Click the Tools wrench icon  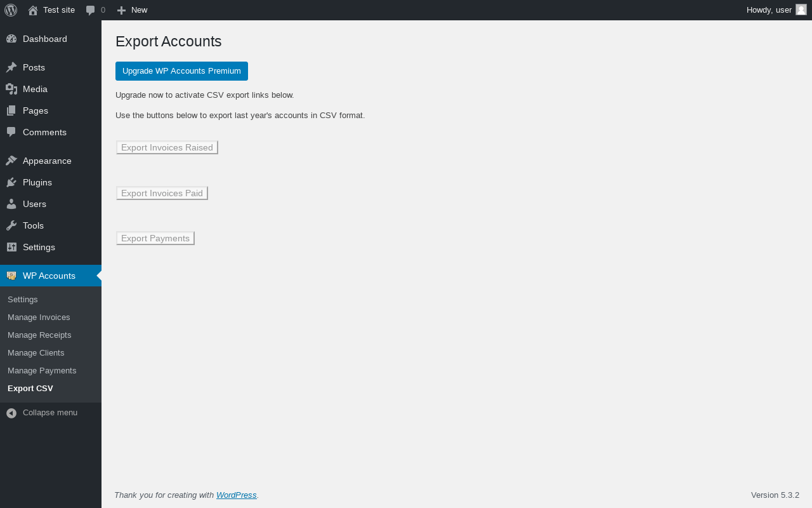[x=11, y=225]
